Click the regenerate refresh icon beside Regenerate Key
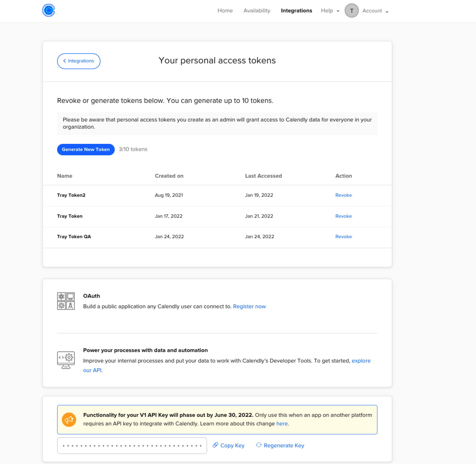This screenshot has height=464, width=476. click(258, 445)
